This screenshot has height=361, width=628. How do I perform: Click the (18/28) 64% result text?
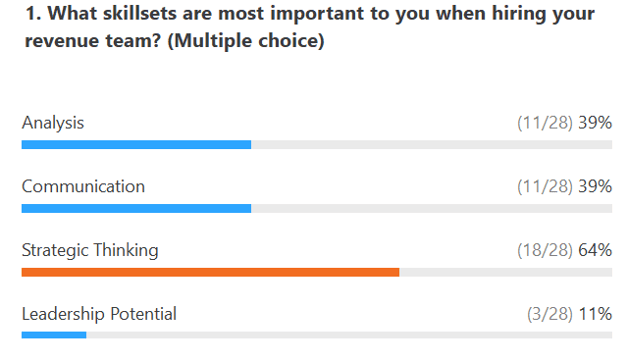coord(564,250)
